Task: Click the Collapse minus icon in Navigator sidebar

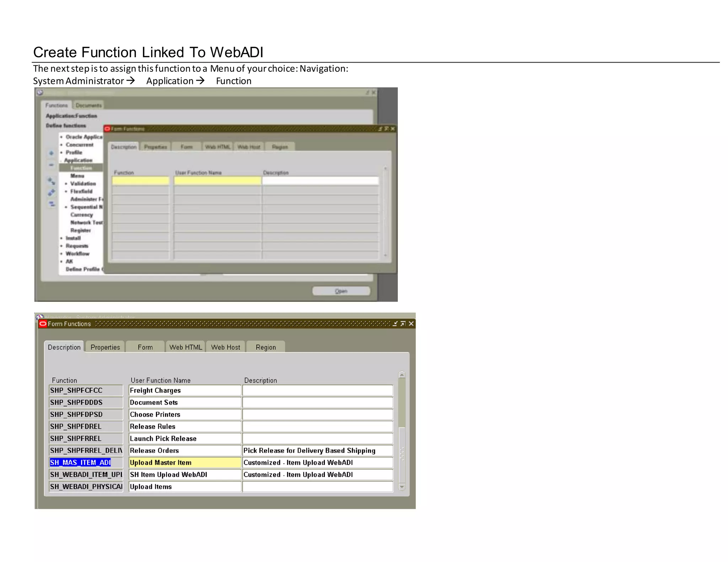Action: click(x=51, y=165)
